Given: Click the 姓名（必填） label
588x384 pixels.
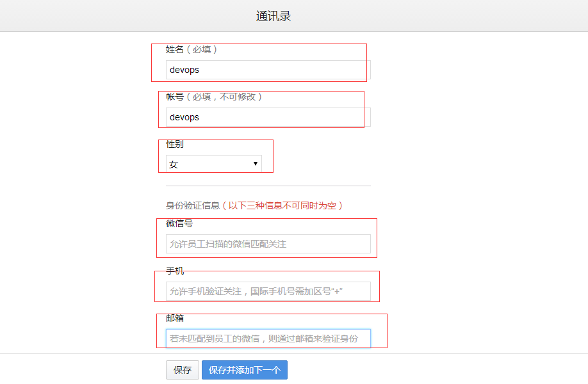Looking at the screenshot, I should [192, 49].
